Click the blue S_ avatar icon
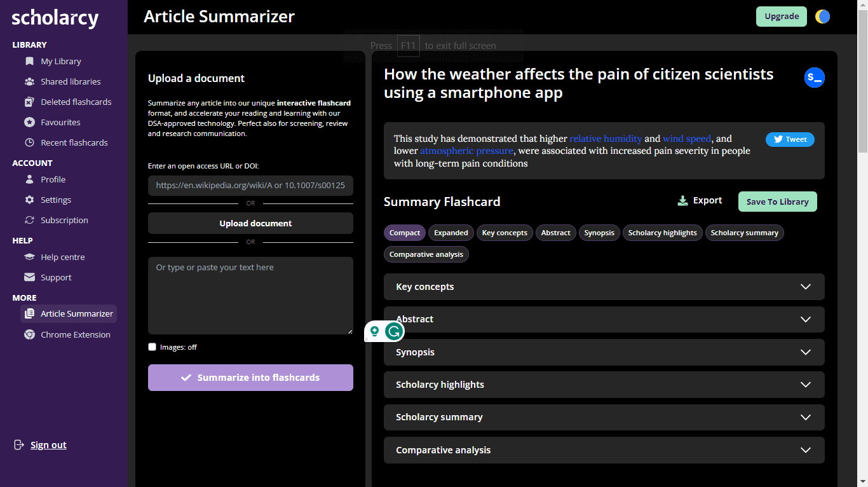This screenshot has width=868, height=487. (814, 78)
